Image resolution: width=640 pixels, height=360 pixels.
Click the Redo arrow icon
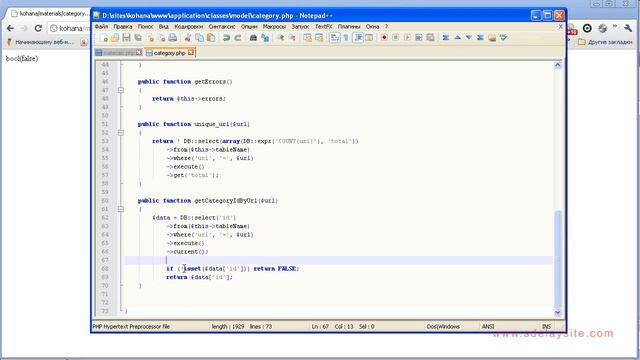(238, 38)
